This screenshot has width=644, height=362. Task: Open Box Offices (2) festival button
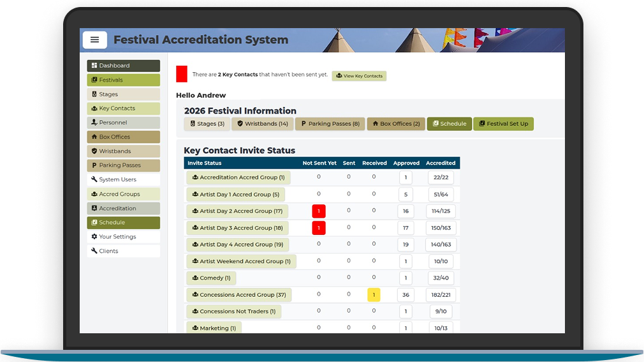click(396, 124)
